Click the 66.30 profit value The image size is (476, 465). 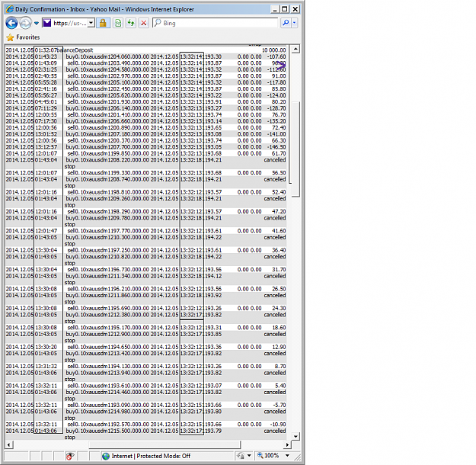[x=279, y=140]
